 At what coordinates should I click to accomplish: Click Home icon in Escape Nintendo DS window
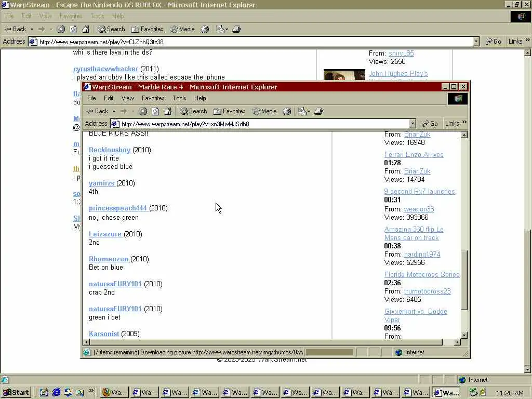coord(86,29)
